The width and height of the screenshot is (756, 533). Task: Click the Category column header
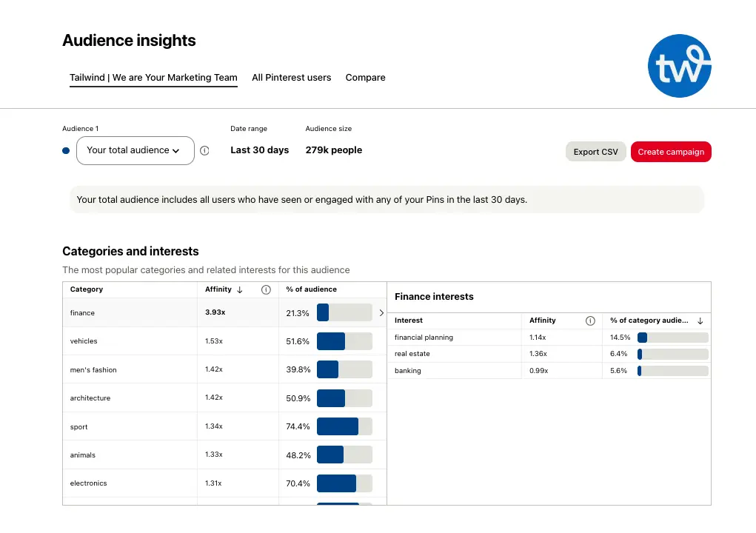coord(87,289)
